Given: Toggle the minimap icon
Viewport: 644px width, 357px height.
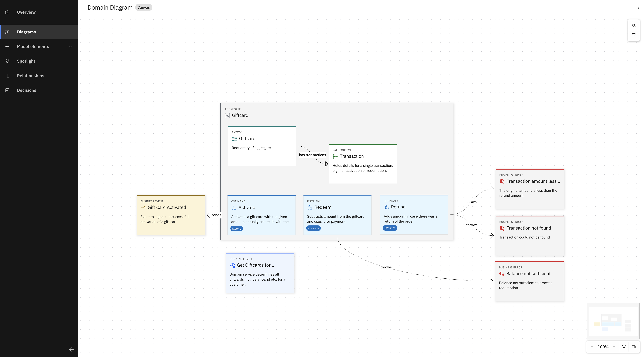Looking at the screenshot, I should [x=634, y=347].
